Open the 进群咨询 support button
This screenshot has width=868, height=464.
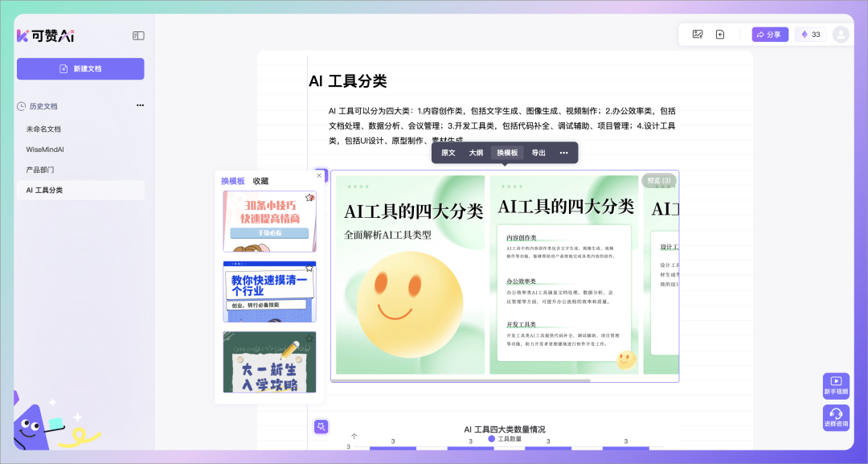click(836, 418)
